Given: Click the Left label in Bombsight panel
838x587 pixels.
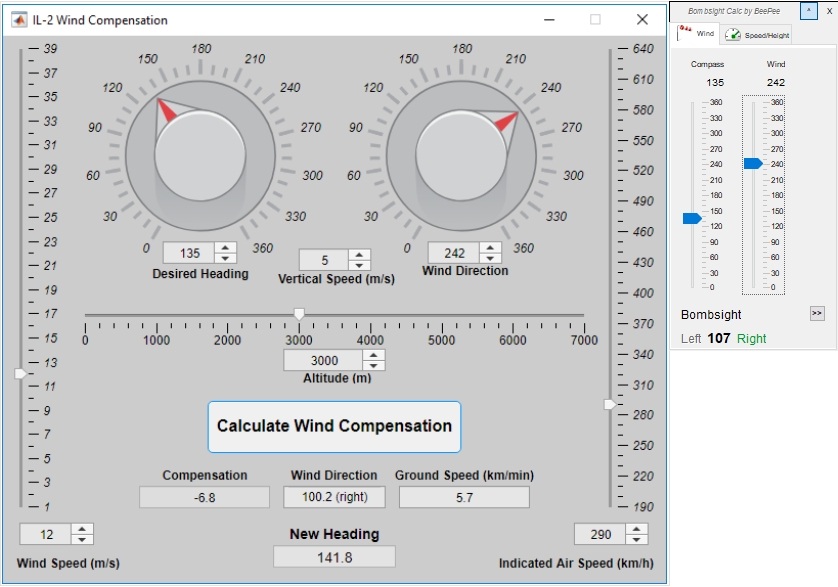Looking at the screenshot, I should [x=691, y=338].
